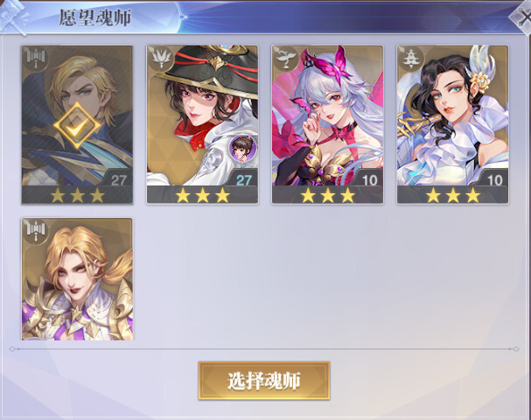Click the hammer decoration beside the 愿望魂师 title
Image resolution: width=531 pixels, height=420 pixels.
pyautogui.click(x=13, y=16)
